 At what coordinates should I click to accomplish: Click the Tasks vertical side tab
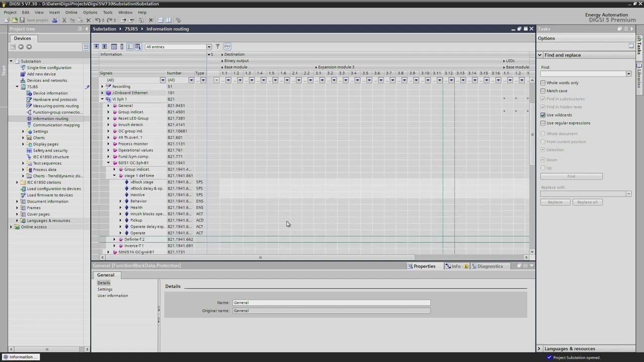[639, 48]
